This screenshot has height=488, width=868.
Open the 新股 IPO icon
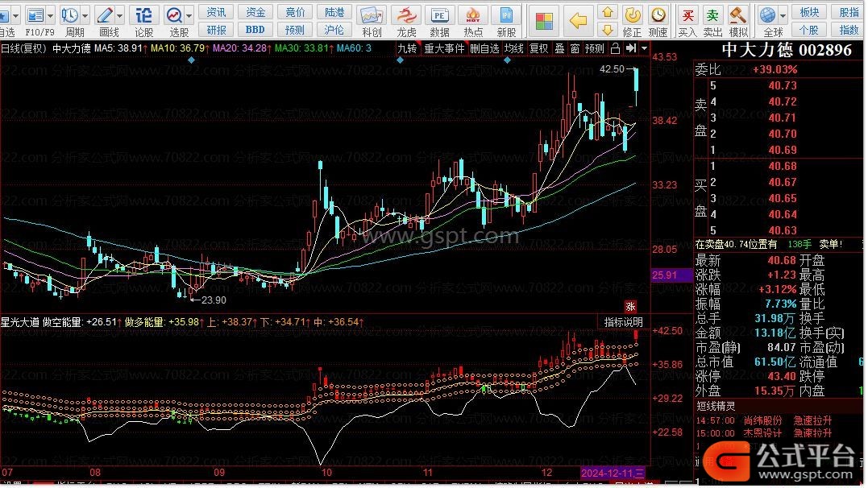tap(506, 15)
